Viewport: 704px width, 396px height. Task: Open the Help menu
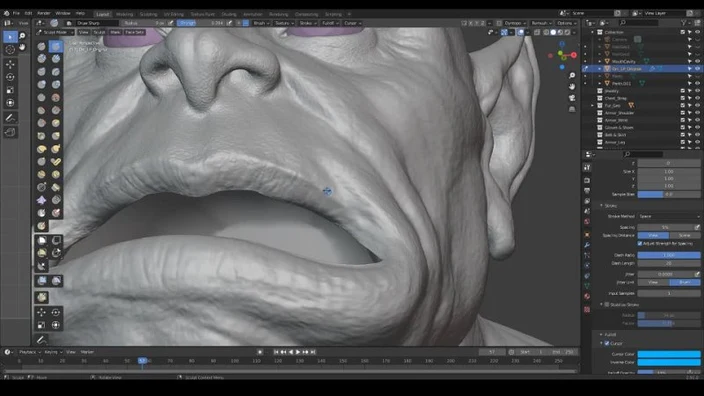[80, 13]
